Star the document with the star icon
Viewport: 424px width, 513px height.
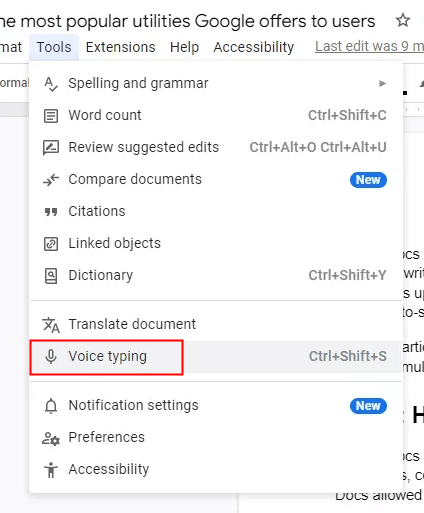click(x=403, y=20)
